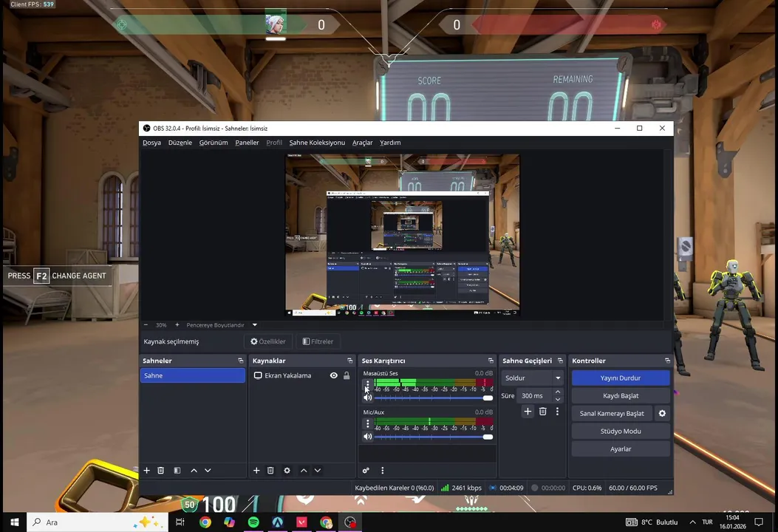
Task: Click the Filtreler button
Action: click(x=318, y=341)
